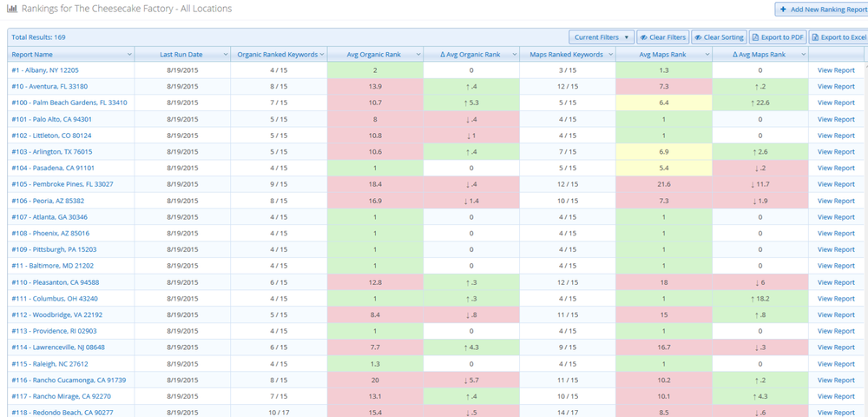Open the #108 - Phoenix, AZ 85016 link
The width and height of the screenshot is (868, 417).
click(50, 233)
